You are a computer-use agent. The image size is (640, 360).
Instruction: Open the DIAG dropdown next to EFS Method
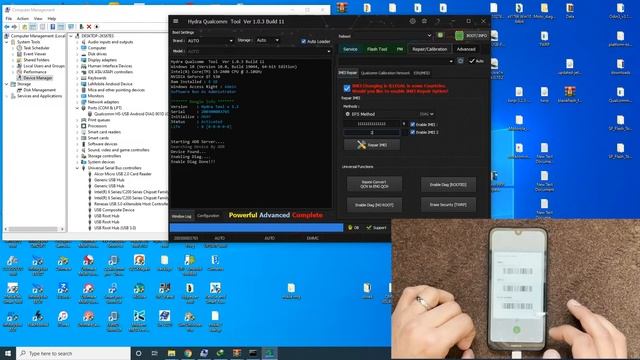click(x=427, y=114)
